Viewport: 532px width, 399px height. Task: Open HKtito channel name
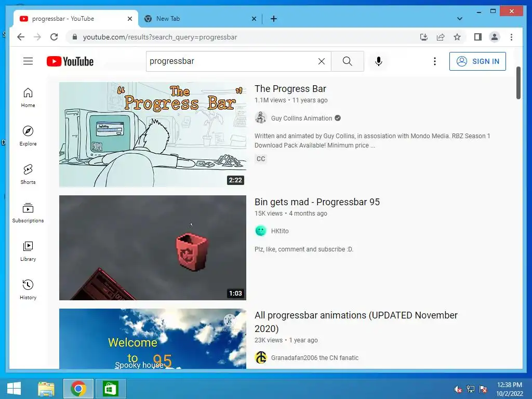point(280,231)
